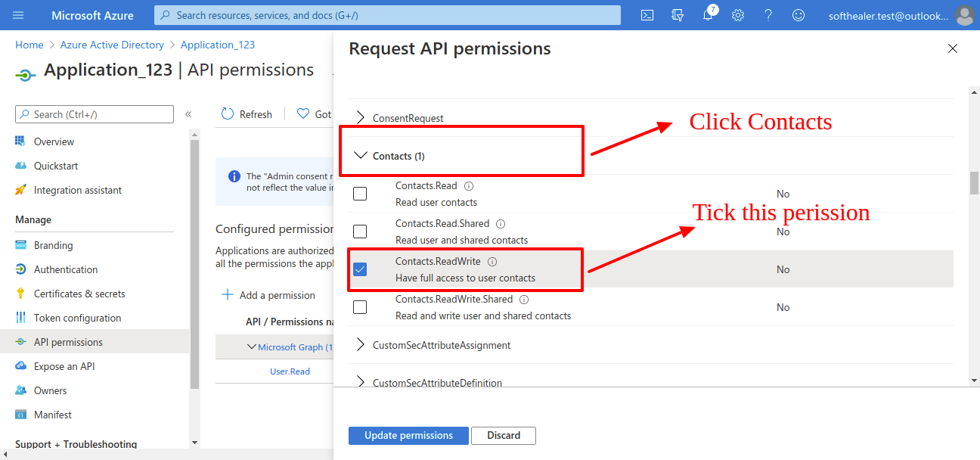Click the info icon beside Contacts.Read.Shared
The image size is (980, 460).
pyautogui.click(x=501, y=224)
